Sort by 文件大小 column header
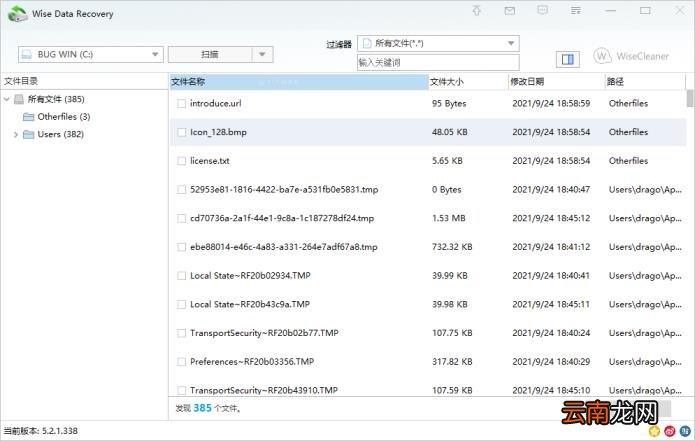Viewport: 695px width, 441px height. coord(468,82)
